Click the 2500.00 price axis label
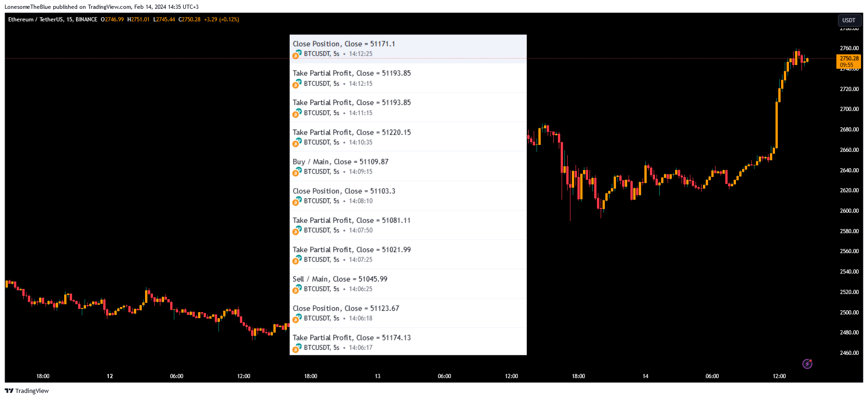Viewport: 868px width, 399px height. (849, 313)
